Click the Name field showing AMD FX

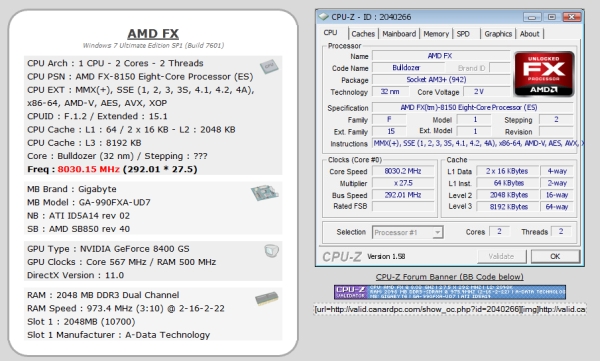point(440,56)
